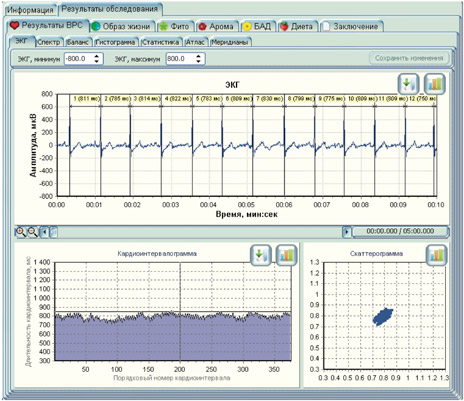Increase the ЭКГ минимум value via spinner
This screenshot has height=401, width=464.
click(x=97, y=57)
